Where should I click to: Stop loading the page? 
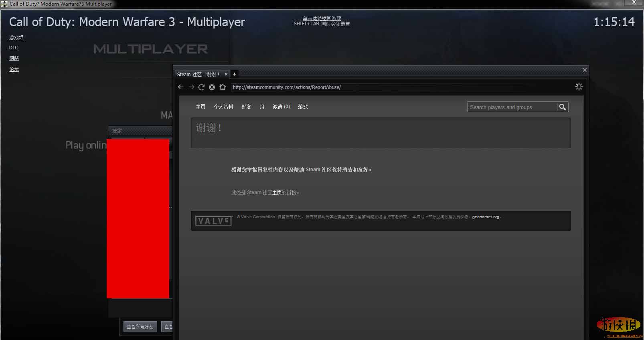pos(212,87)
